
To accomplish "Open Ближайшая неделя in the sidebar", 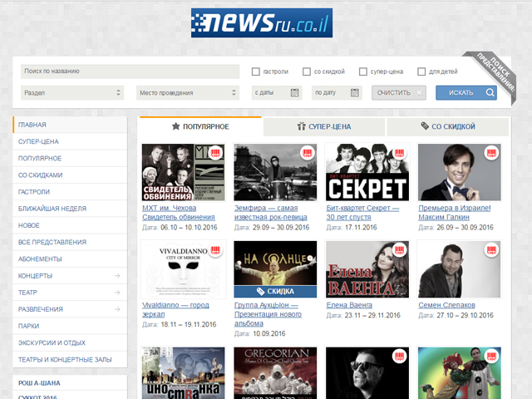I will pyautogui.click(x=70, y=209).
